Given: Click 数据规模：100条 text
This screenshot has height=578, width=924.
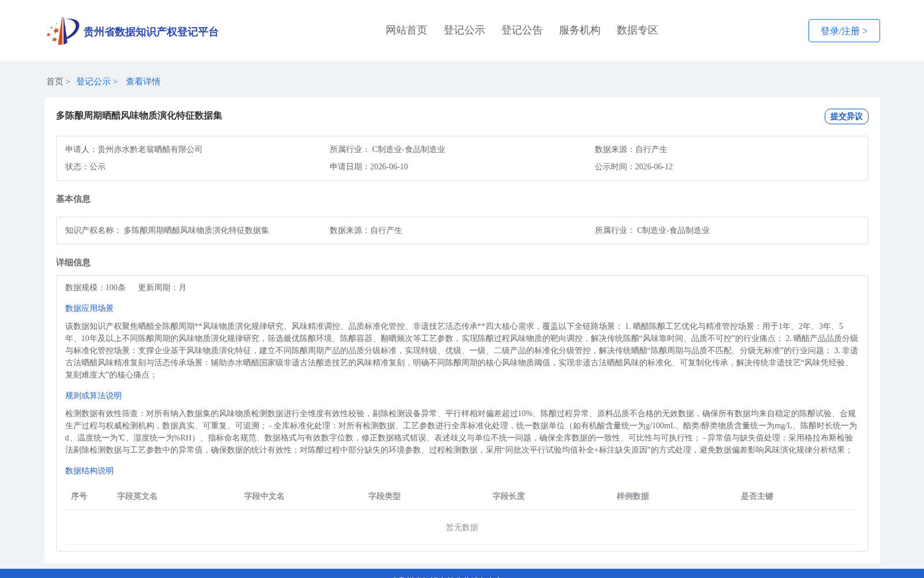Looking at the screenshot, I should coord(95,287).
